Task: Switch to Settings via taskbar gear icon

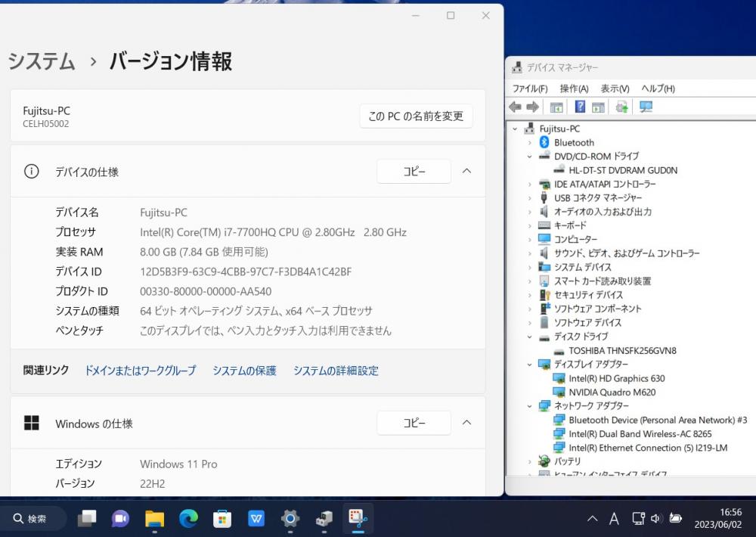Action: click(290, 519)
